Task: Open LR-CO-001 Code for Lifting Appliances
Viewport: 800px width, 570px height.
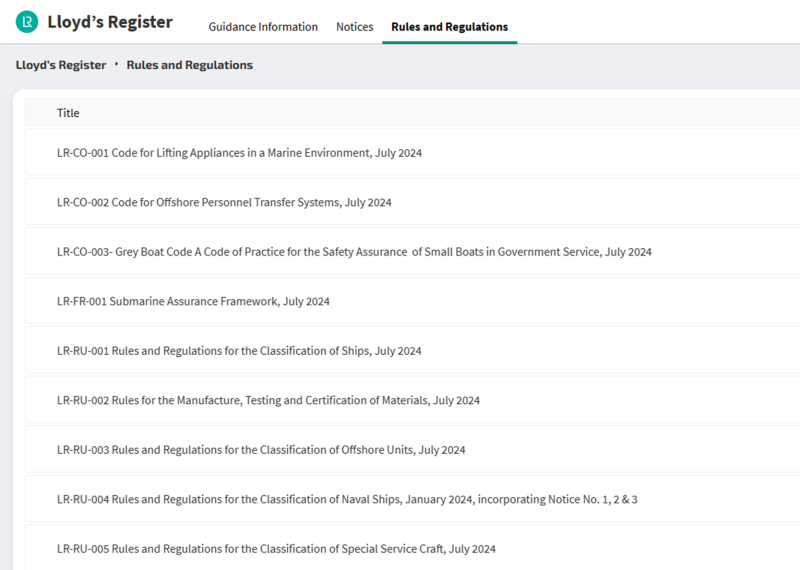Action: tap(239, 153)
